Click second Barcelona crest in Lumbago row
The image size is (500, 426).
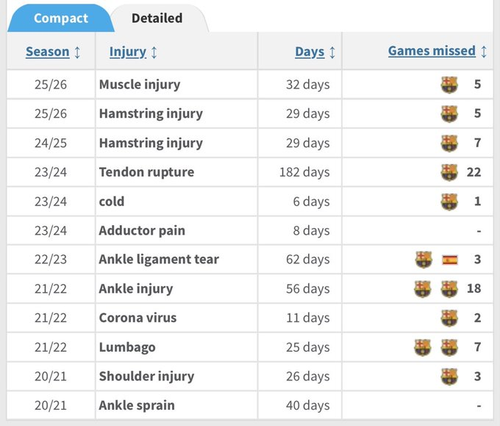pos(449,347)
